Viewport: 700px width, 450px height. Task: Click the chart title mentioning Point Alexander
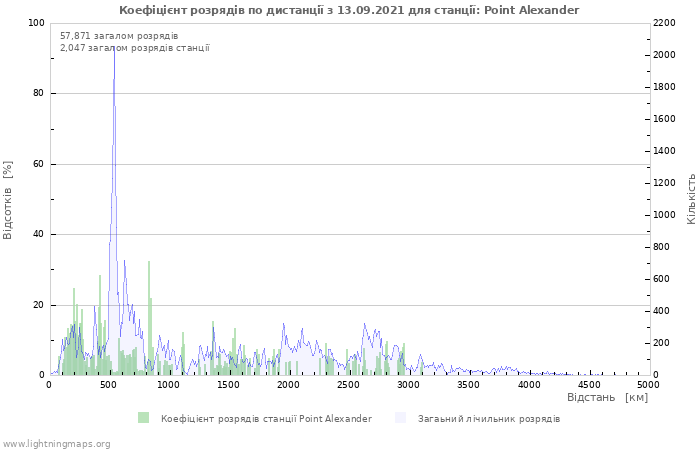349,10
